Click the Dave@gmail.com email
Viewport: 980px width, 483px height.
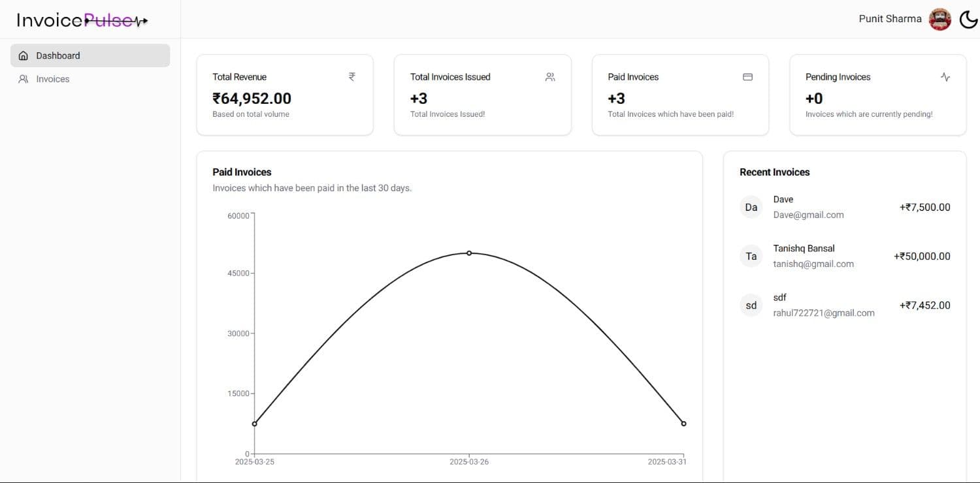[x=808, y=215]
